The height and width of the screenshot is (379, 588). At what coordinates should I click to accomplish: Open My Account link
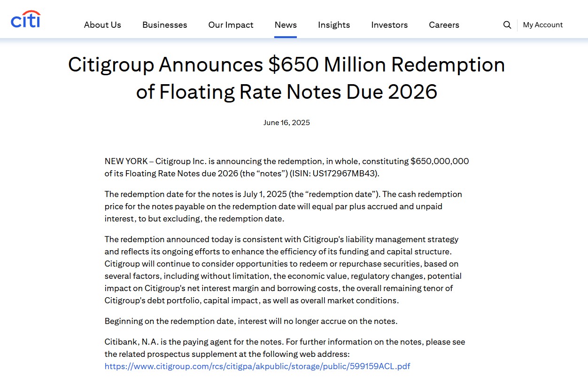543,25
